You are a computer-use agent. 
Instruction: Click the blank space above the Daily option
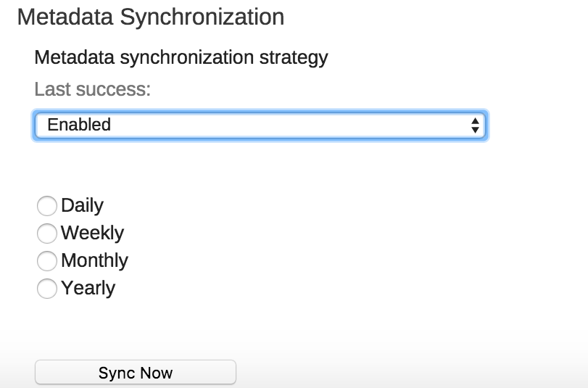218,168
